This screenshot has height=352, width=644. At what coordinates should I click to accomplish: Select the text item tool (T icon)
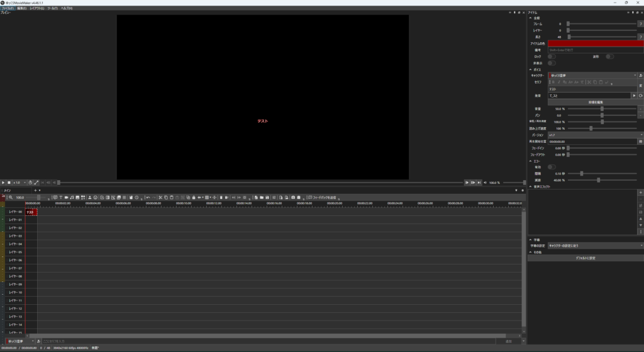[61, 197]
